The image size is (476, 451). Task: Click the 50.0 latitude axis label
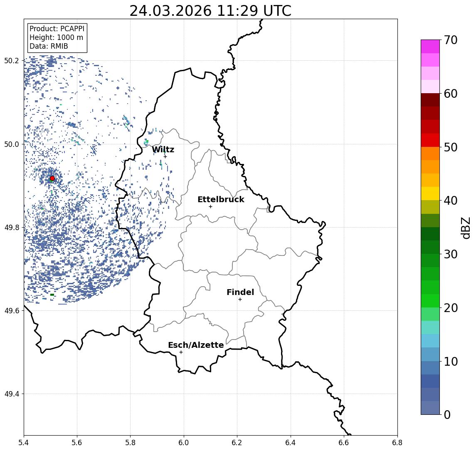click(x=11, y=144)
